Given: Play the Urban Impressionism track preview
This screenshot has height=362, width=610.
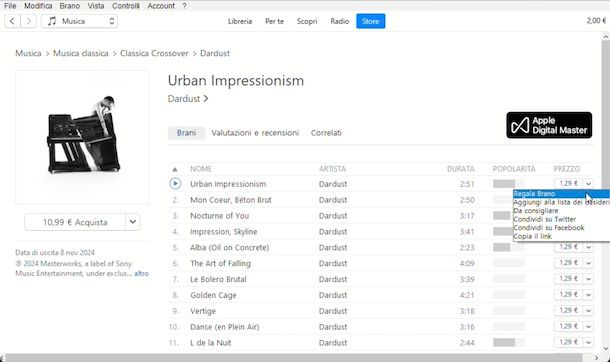Looking at the screenshot, I should (x=175, y=184).
